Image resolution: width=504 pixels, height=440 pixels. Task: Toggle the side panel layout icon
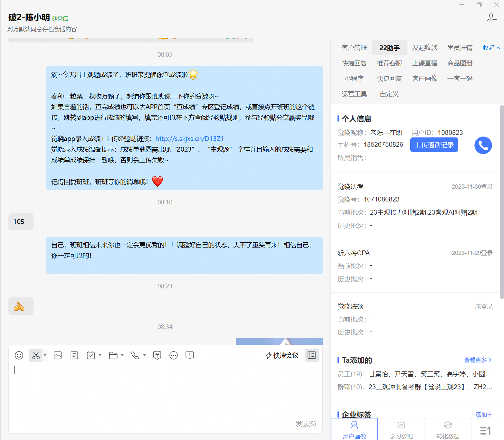312,355
